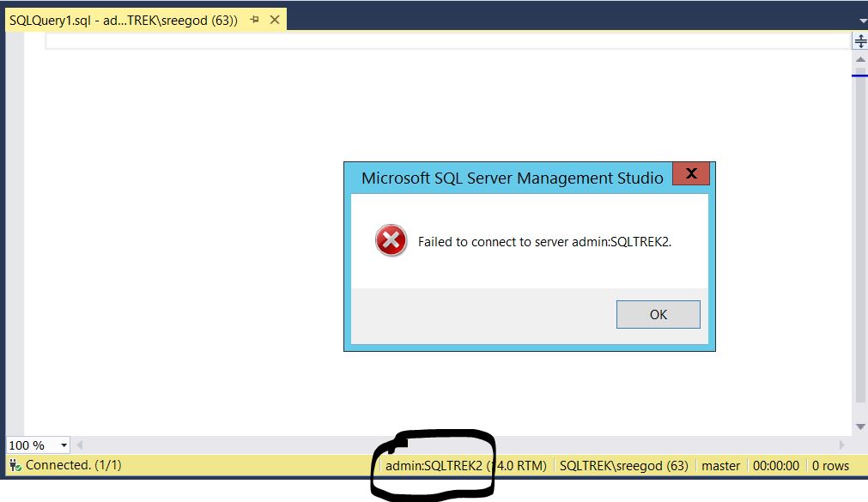Click admin:SQLTREK2 server name in status bar

pyautogui.click(x=434, y=465)
